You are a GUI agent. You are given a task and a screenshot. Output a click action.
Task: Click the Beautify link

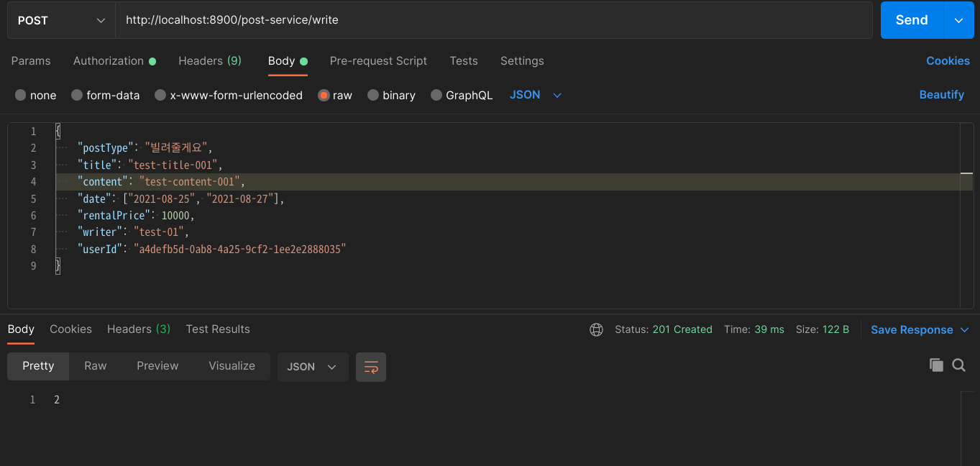(x=941, y=95)
